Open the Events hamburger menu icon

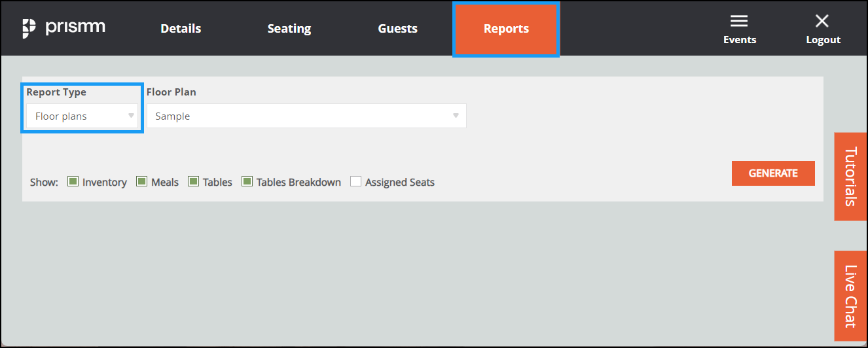(x=739, y=22)
